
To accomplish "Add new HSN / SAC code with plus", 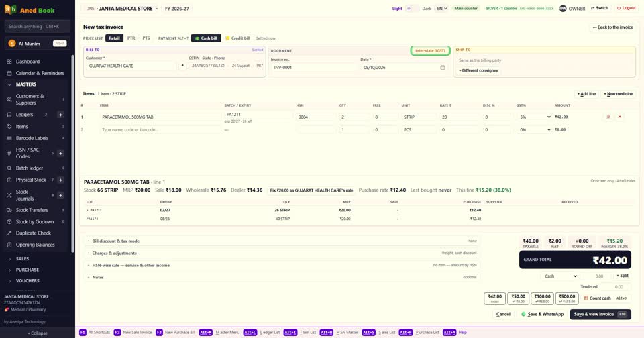I will (60, 153).
